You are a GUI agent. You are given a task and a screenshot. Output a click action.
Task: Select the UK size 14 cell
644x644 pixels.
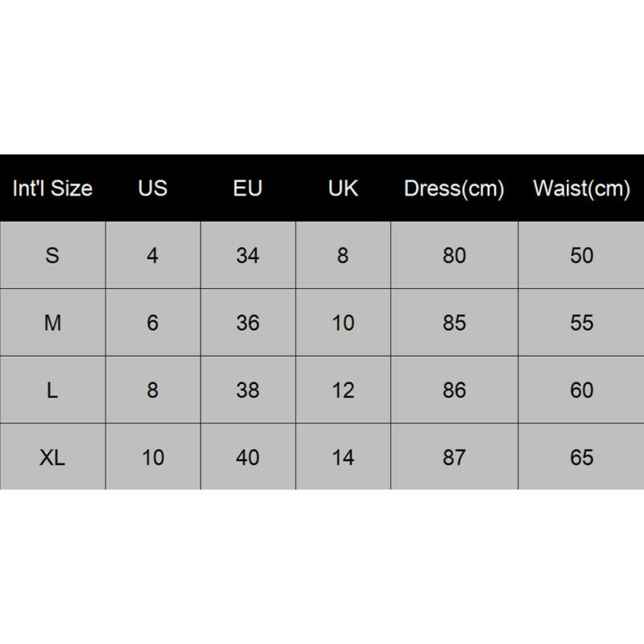pos(343,457)
